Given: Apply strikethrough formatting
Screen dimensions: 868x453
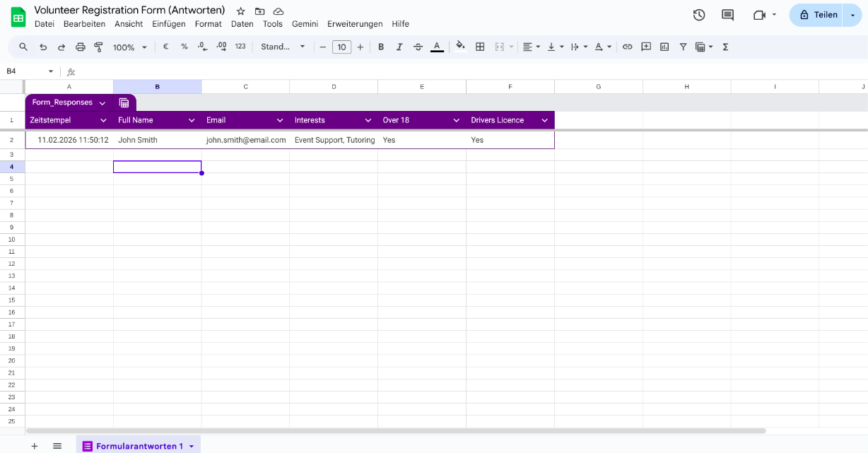Looking at the screenshot, I should 418,47.
